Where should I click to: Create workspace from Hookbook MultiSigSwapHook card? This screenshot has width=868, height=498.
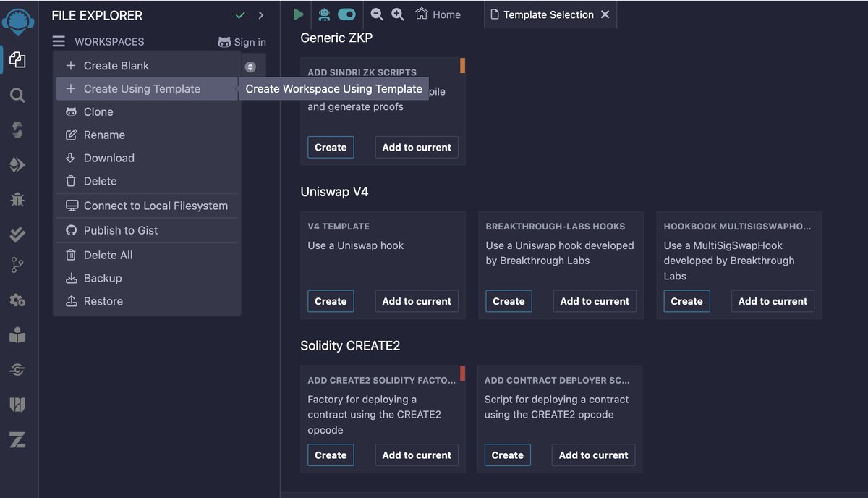(x=686, y=302)
